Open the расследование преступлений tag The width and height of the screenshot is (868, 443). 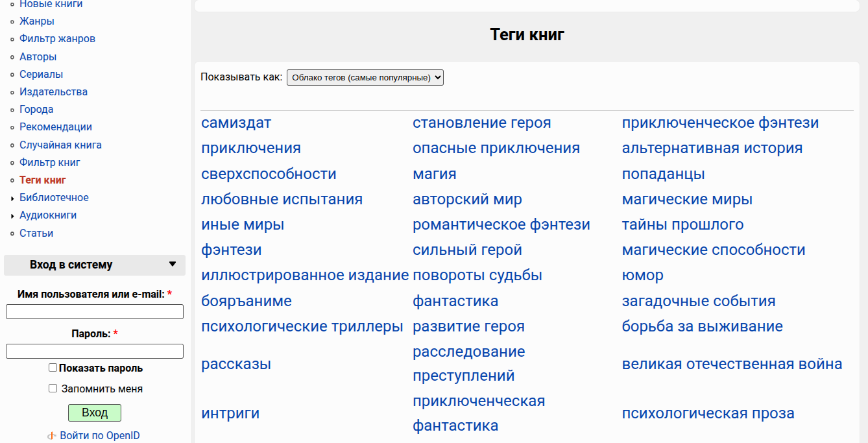point(468,364)
